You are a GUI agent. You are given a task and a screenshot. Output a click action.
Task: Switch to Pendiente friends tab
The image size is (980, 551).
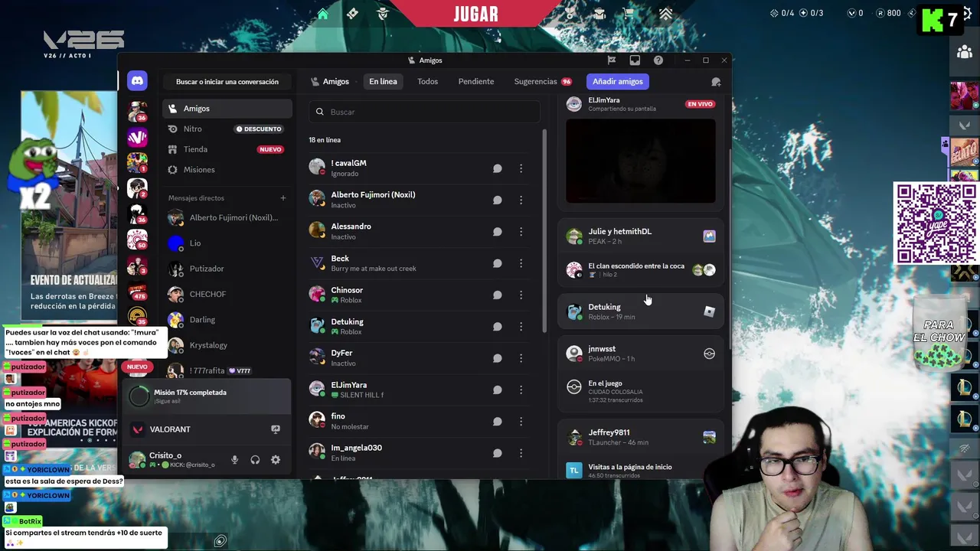(476, 81)
